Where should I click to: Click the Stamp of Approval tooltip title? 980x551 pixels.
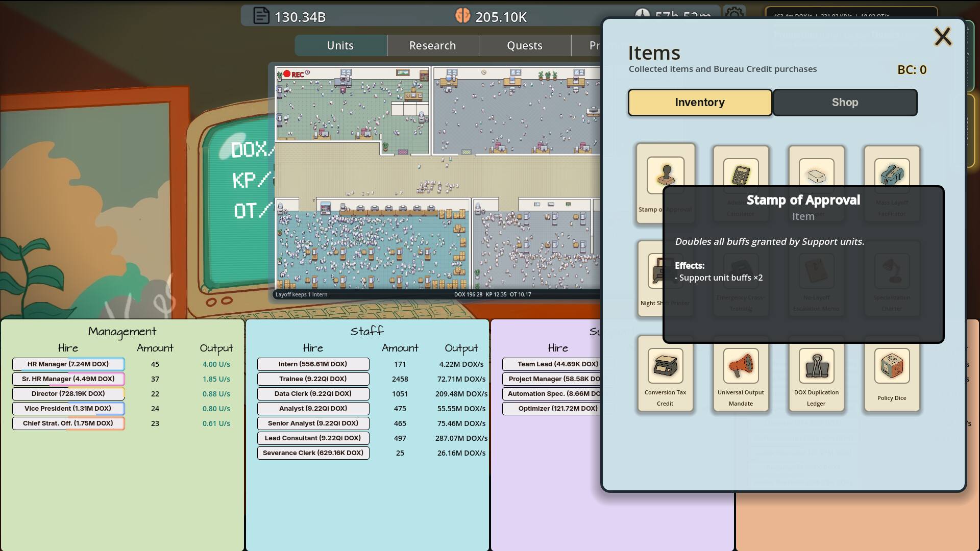(803, 200)
